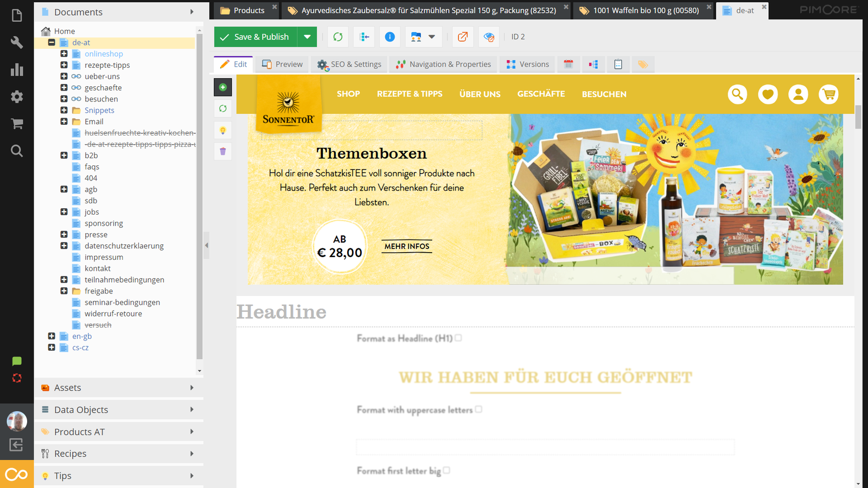Select the impressum document in the tree
Image resolution: width=868 pixels, height=488 pixels.
[x=104, y=257]
